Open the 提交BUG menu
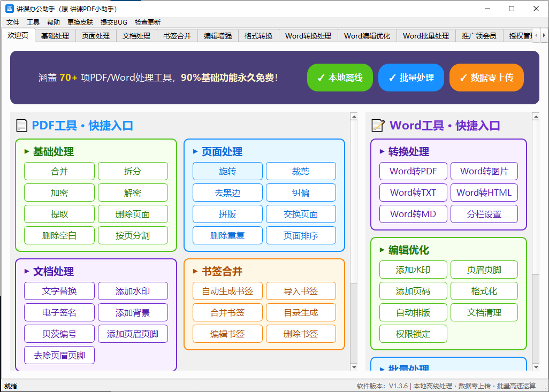Viewport: 549px width, 392px height. 114,22
